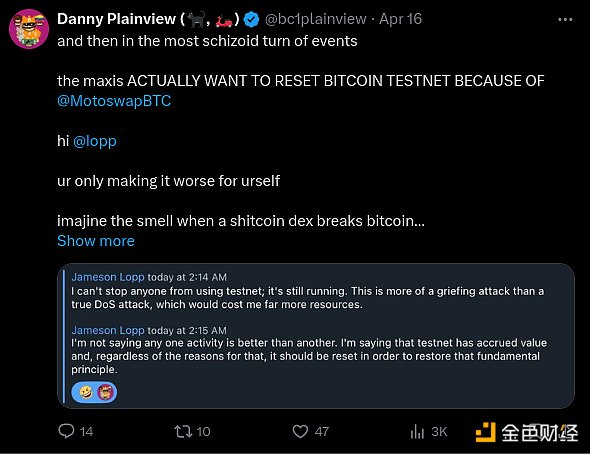Expand tweet with Show more

click(96, 241)
